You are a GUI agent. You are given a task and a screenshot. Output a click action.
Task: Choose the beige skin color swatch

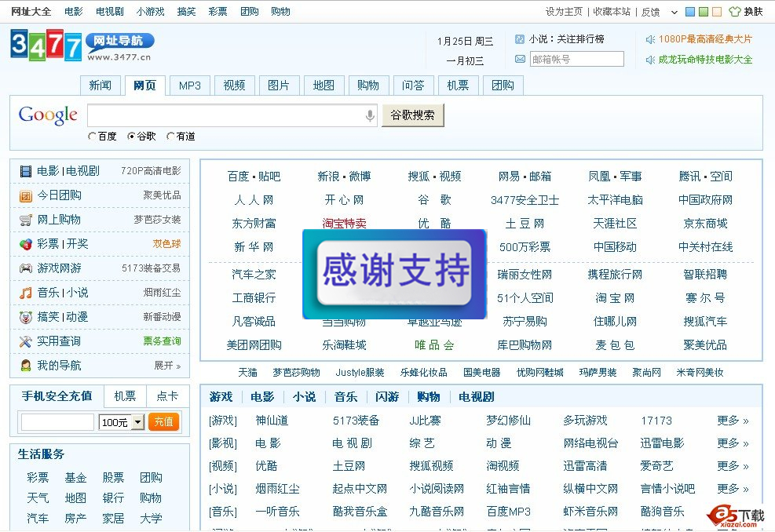click(717, 12)
